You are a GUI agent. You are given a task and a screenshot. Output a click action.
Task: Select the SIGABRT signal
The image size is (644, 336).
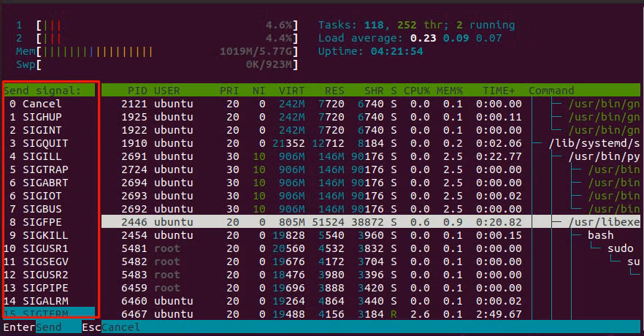click(50, 183)
